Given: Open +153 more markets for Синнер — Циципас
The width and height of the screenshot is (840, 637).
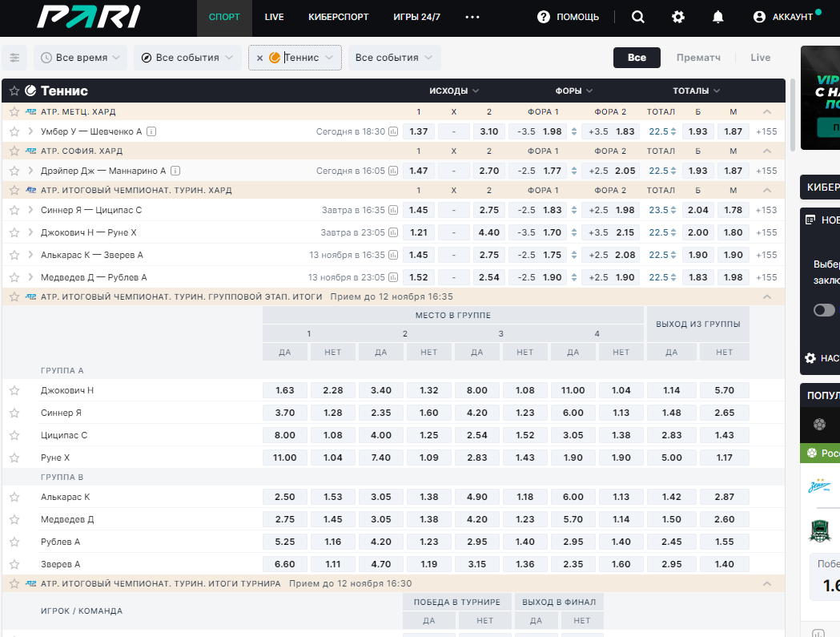Looking at the screenshot, I should tap(766, 210).
